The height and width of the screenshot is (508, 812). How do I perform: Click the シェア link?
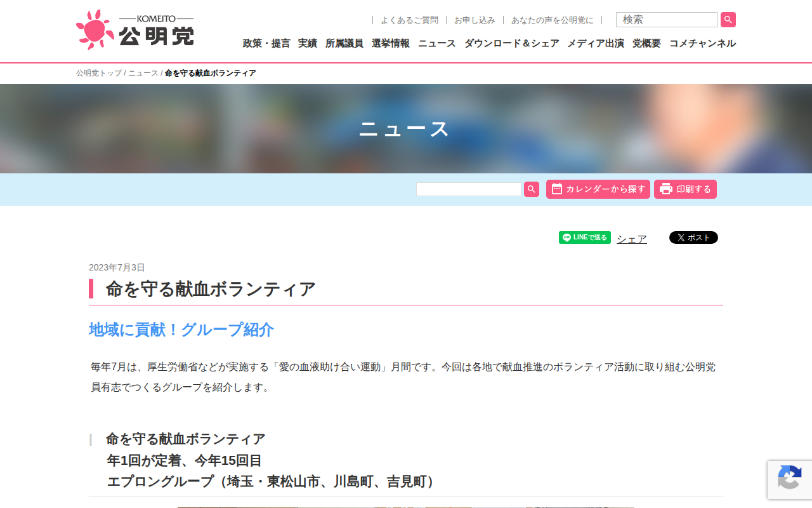632,239
